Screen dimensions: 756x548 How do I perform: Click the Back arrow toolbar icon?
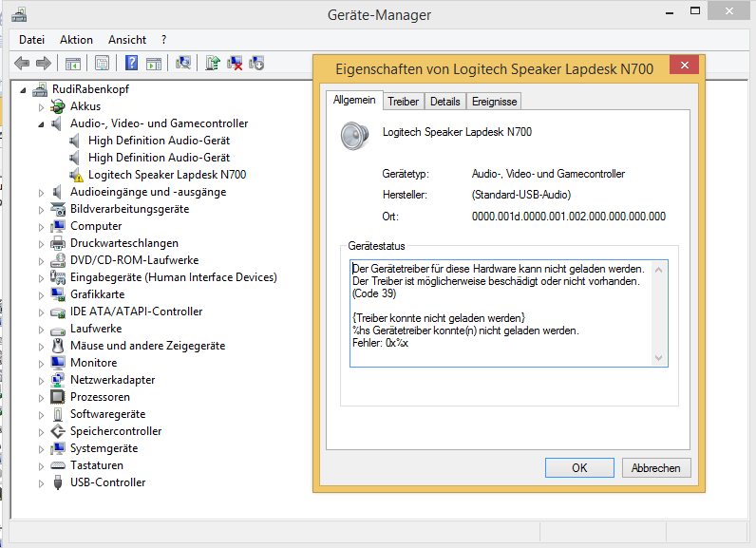(22, 63)
